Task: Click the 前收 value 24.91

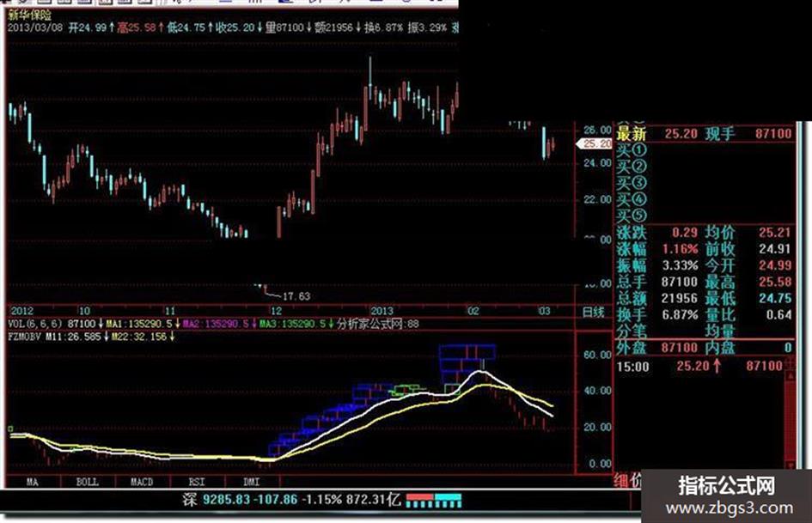Action: tap(775, 249)
